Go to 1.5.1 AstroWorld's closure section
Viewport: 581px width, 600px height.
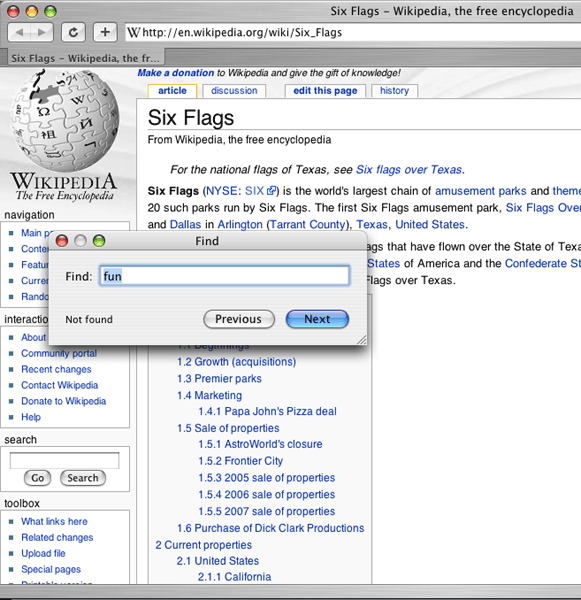pyautogui.click(x=260, y=444)
